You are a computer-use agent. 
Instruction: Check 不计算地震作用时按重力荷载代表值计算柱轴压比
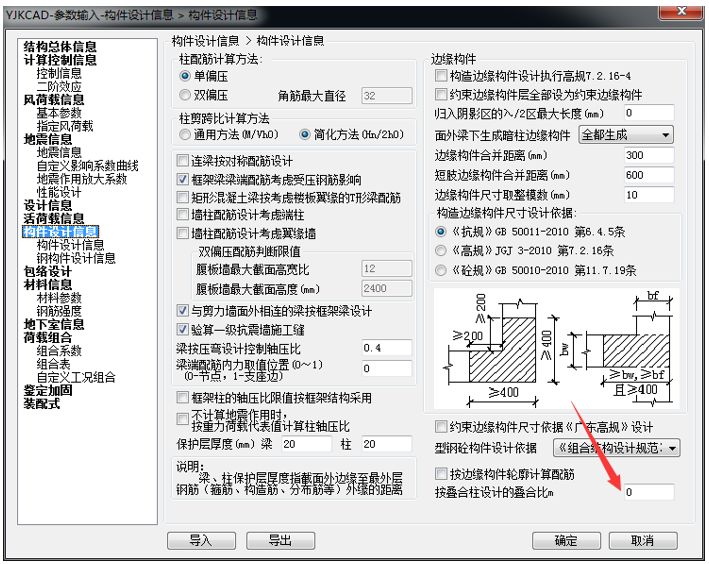(182, 419)
